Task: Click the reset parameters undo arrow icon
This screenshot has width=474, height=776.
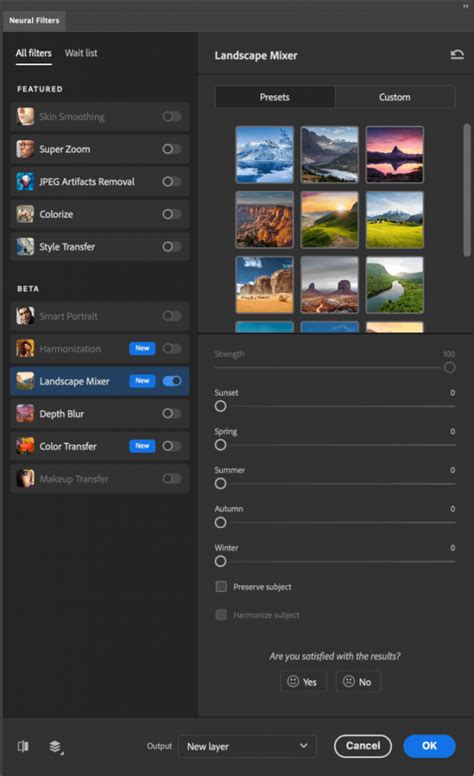Action: (x=457, y=54)
